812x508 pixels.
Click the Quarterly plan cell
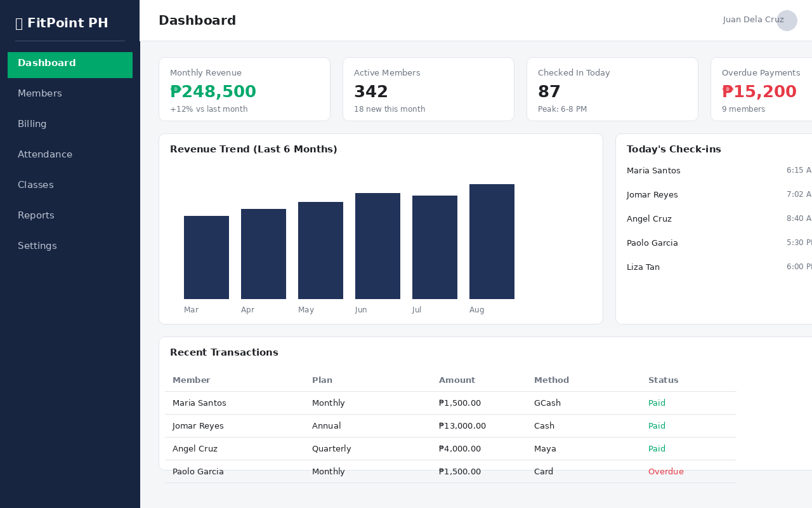[x=331, y=449]
